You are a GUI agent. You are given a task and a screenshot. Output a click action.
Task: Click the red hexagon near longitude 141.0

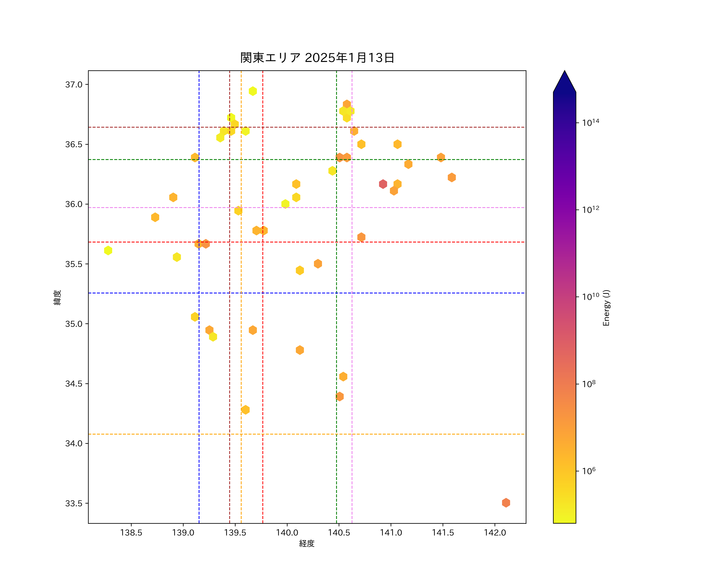383,184
